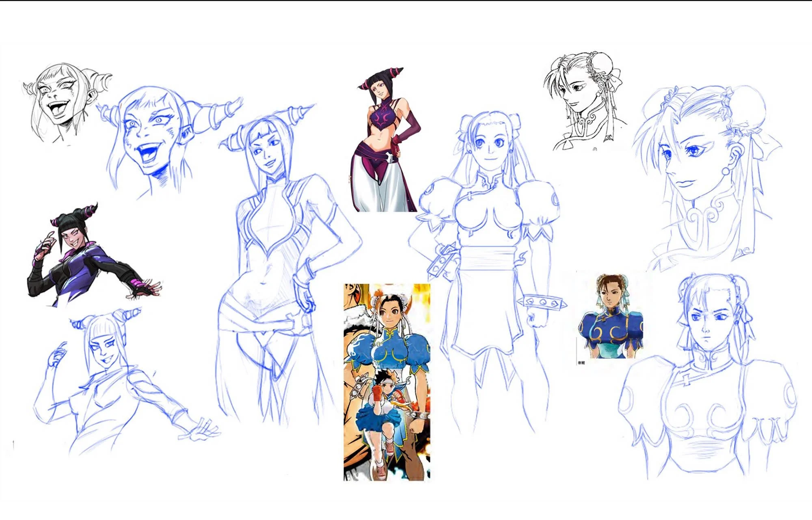Click the outstretched hand on crouching blue sketch
The image size is (812, 520).
(x=201, y=431)
